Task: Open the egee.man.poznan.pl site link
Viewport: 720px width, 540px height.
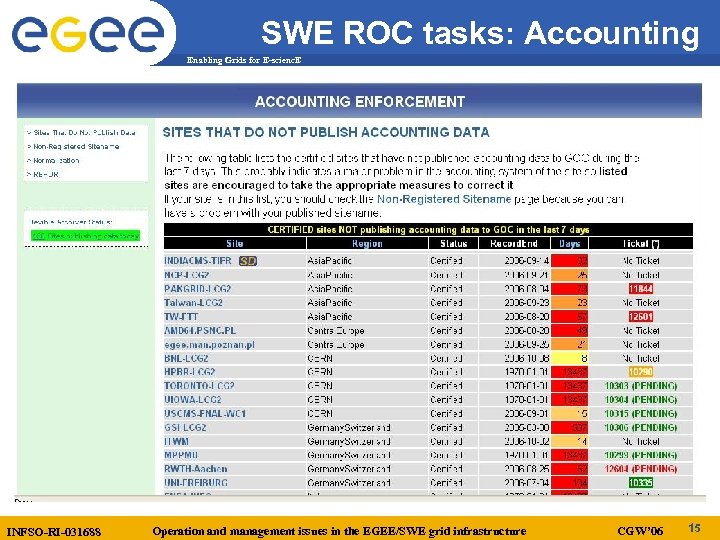Action: point(209,344)
